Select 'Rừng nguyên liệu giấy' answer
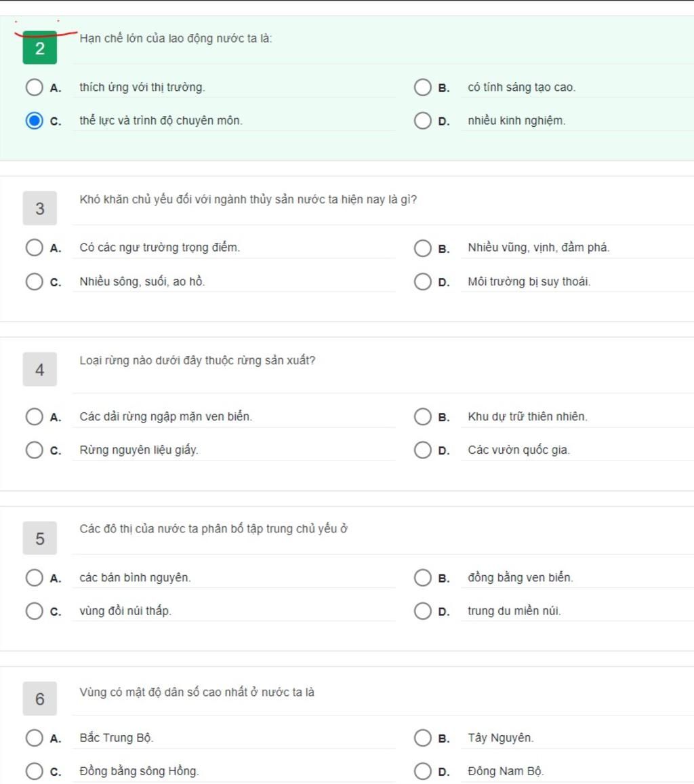 point(34,450)
